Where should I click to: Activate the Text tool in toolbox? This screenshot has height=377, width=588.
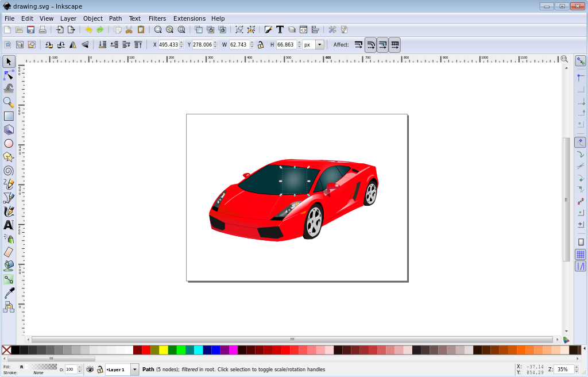[x=9, y=225]
